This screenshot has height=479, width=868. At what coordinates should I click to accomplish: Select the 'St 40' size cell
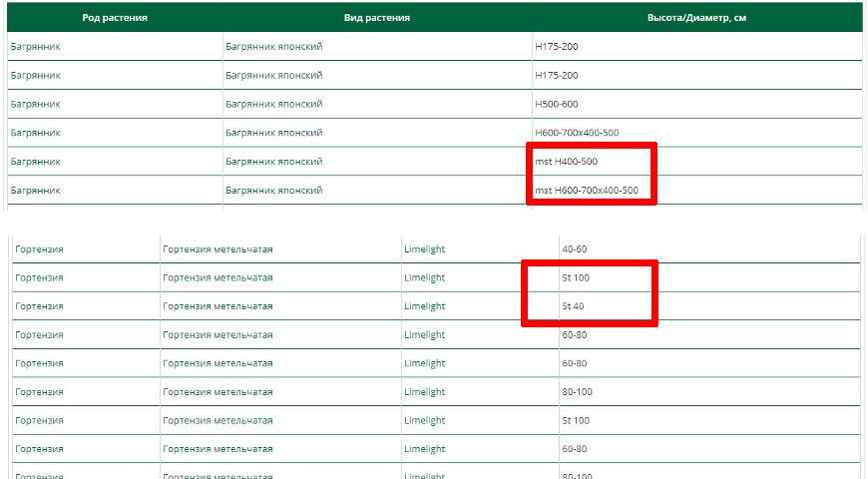(573, 306)
